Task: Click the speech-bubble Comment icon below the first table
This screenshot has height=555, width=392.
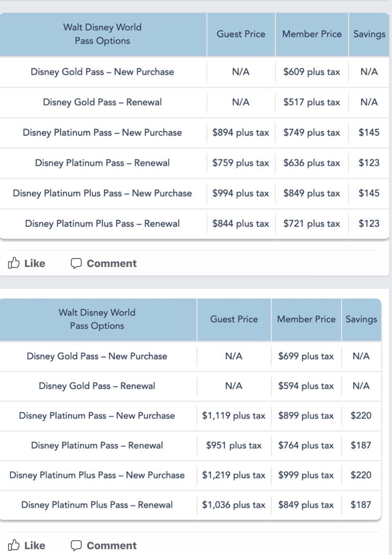Action: (76, 263)
